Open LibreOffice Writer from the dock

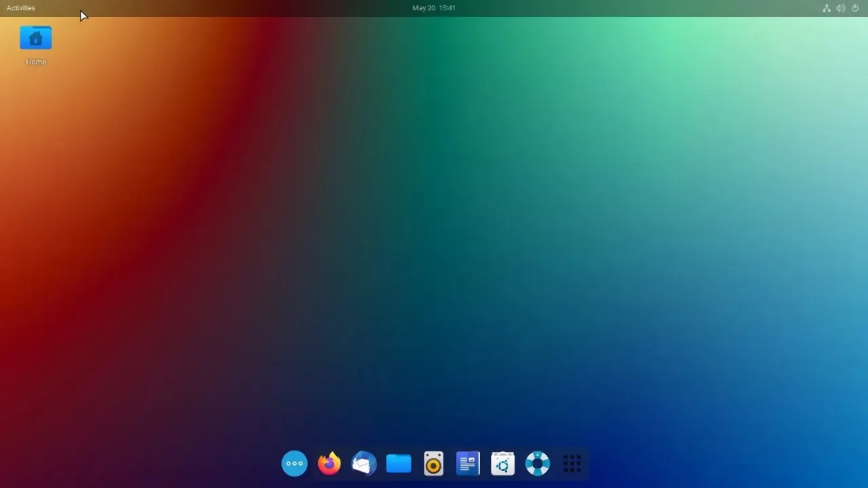click(x=468, y=464)
